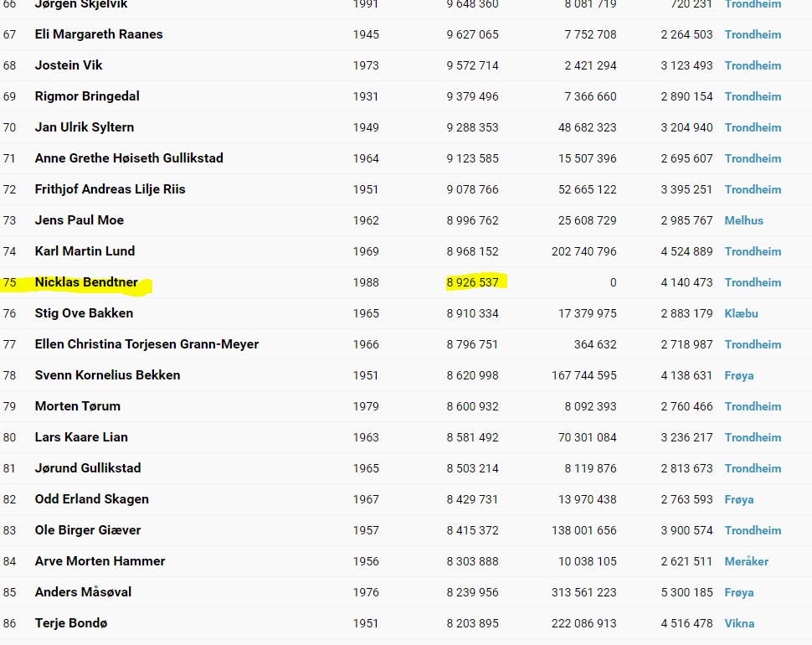Open Trondheim link for Jan Ulrik Syltern
Image resolution: width=812 pixels, height=645 pixels.
click(x=753, y=127)
